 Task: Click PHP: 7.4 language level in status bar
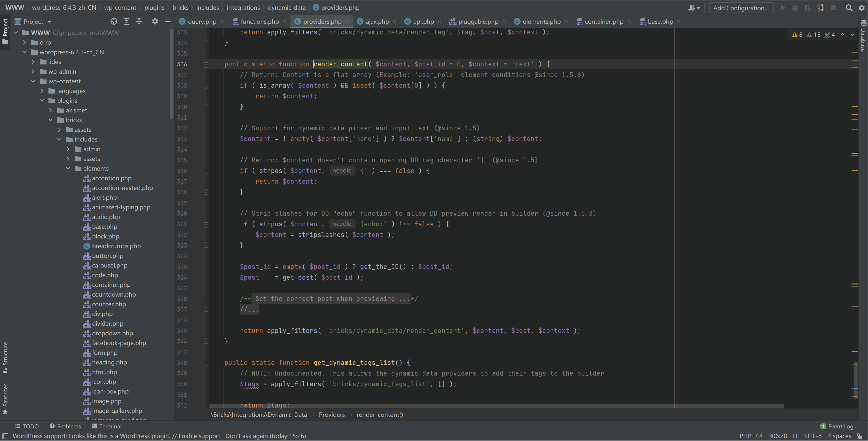tap(751, 436)
